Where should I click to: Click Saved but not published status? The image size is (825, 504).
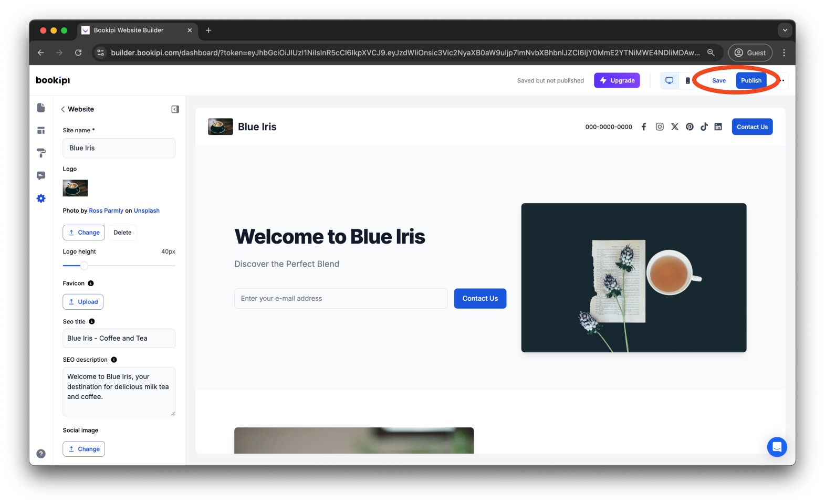550,80
